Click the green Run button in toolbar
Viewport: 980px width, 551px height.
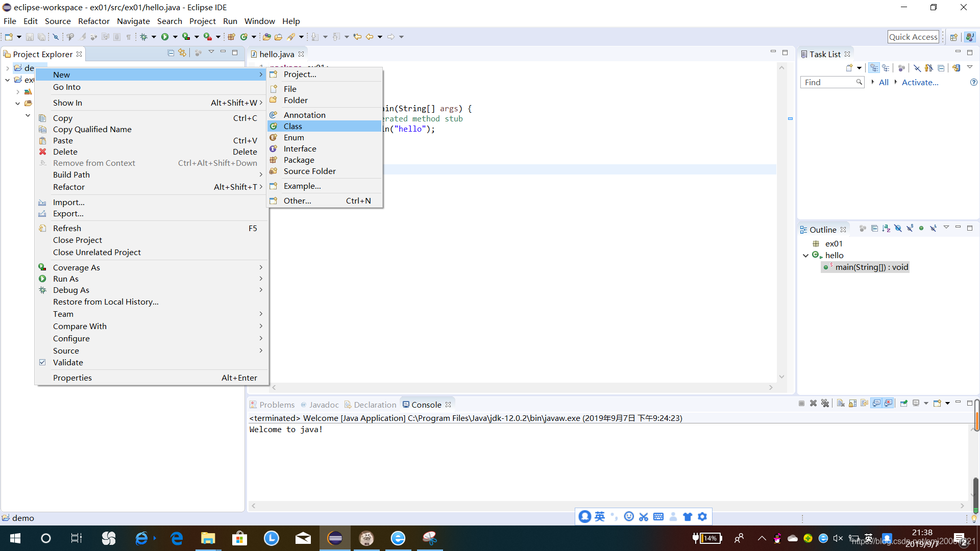click(x=165, y=37)
